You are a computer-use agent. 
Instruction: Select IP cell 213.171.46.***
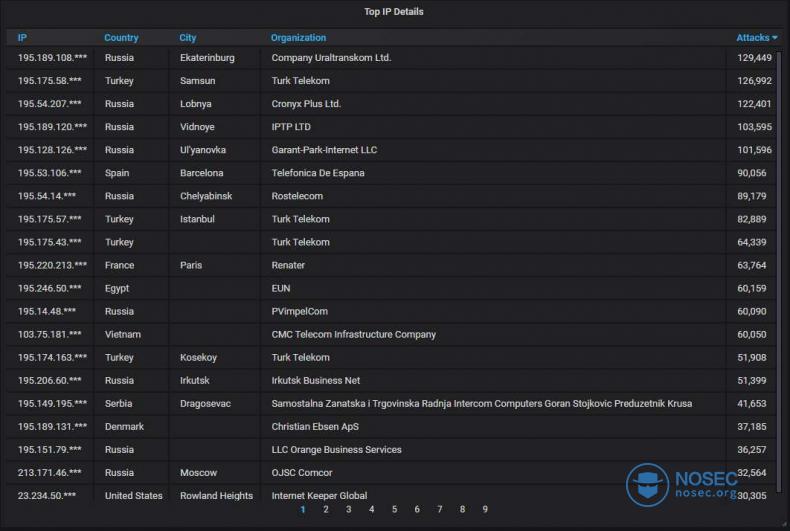click(49, 473)
